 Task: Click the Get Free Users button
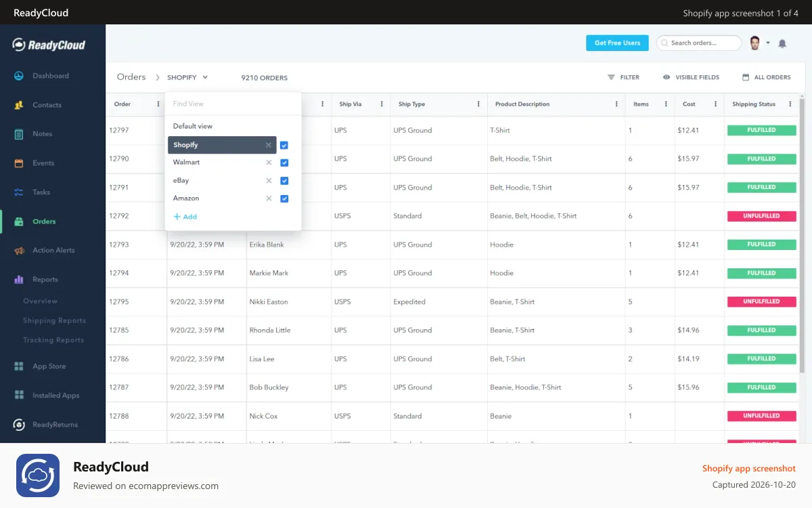tap(617, 43)
